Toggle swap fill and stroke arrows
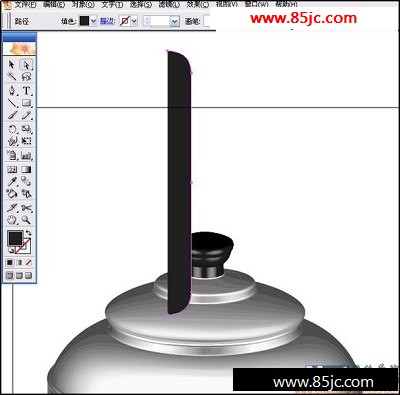This screenshot has height=395, width=400. [x=28, y=233]
